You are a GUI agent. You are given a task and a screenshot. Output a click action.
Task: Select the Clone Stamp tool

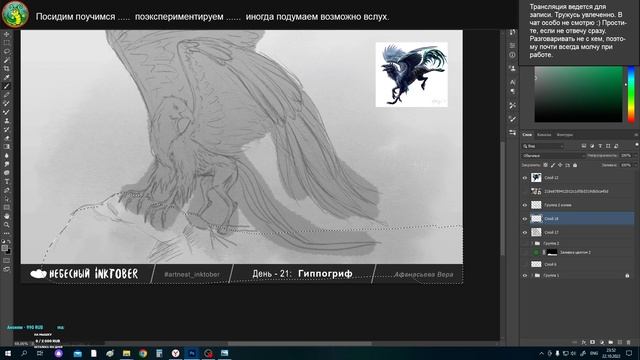coord(7,121)
